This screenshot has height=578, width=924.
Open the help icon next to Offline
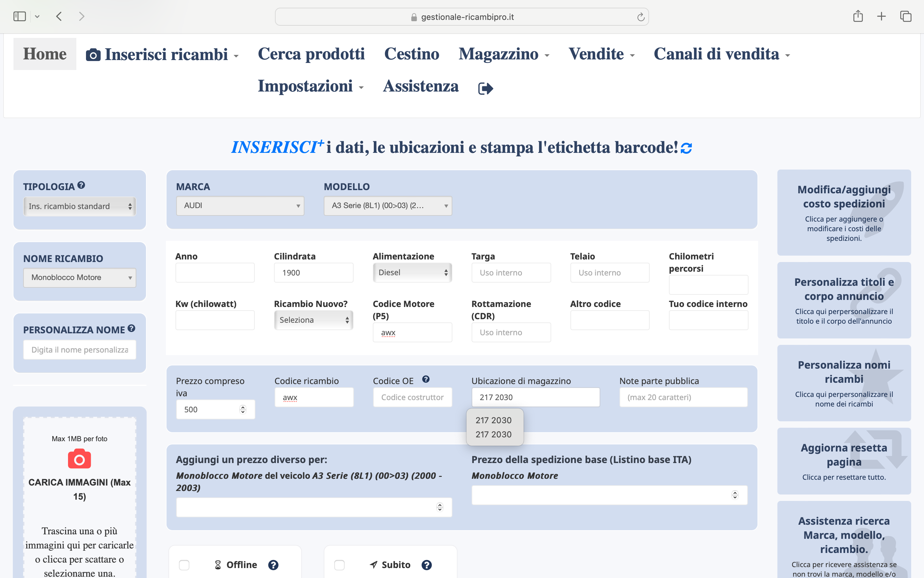coord(273,565)
